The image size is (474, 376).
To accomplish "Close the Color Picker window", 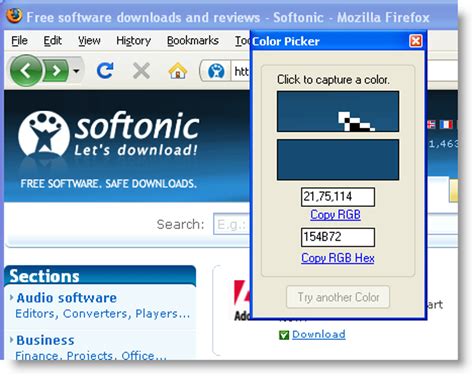I will pos(415,41).
